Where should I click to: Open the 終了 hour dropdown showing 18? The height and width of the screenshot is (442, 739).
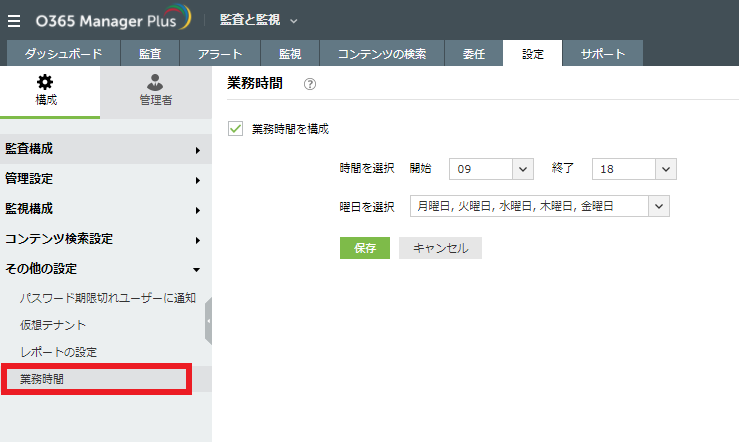click(x=634, y=169)
